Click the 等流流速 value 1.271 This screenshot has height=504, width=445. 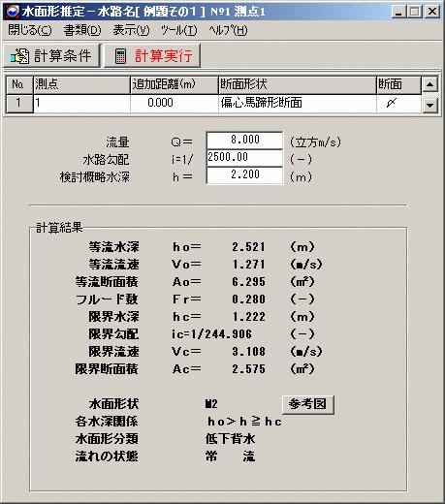point(248,265)
